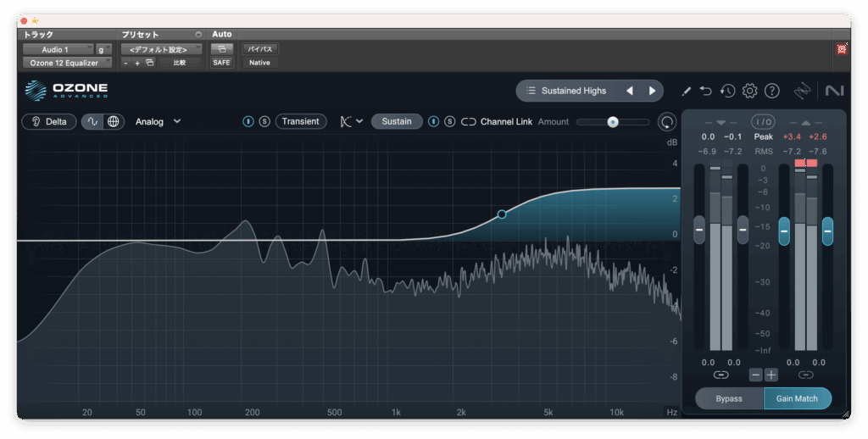This screenshot has height=439, width=868.
Task: Open Ozone settings gear
Action: pyautogui.click(x=749, y=91)
